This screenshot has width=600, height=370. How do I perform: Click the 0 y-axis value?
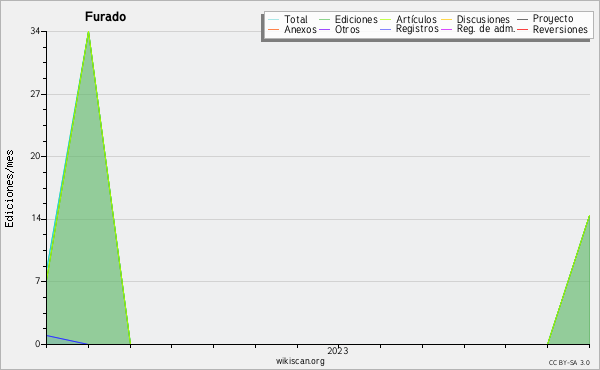tap(38, 344)
